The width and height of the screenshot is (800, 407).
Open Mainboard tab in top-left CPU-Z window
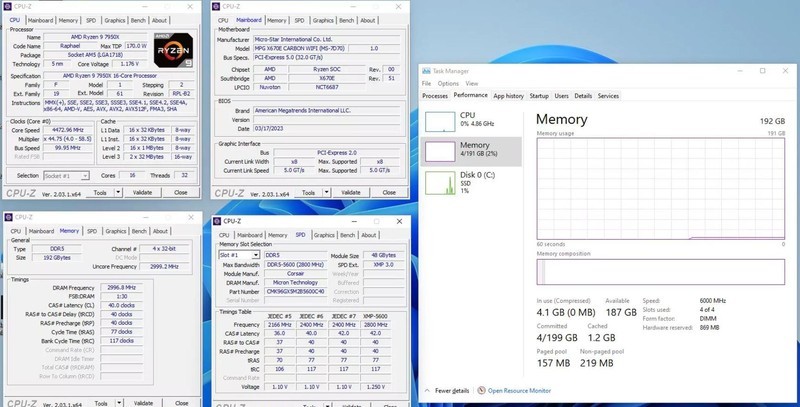coord(40,20)
